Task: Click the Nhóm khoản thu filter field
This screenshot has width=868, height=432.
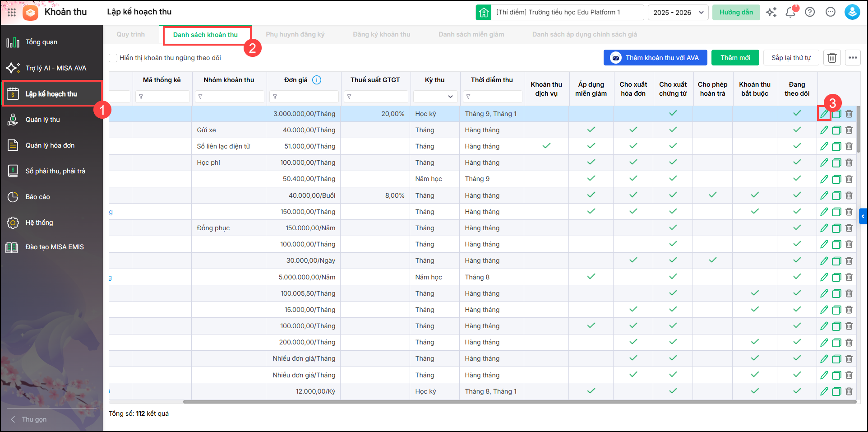Action: tap(230, 96)
